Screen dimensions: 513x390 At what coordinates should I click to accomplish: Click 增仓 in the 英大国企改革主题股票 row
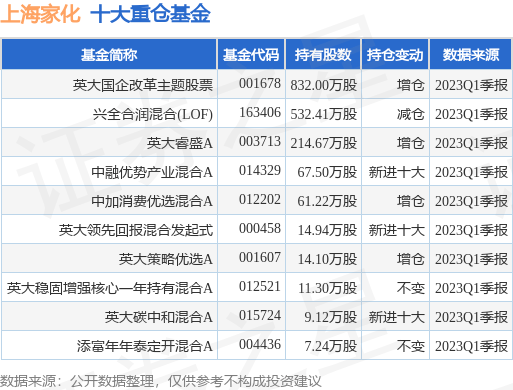[x=411, y=85]
